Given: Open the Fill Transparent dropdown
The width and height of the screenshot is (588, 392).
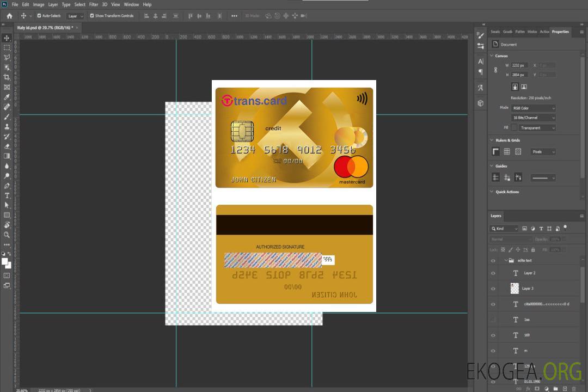Looking at the screenshot, I should click(x=537, y=128).
